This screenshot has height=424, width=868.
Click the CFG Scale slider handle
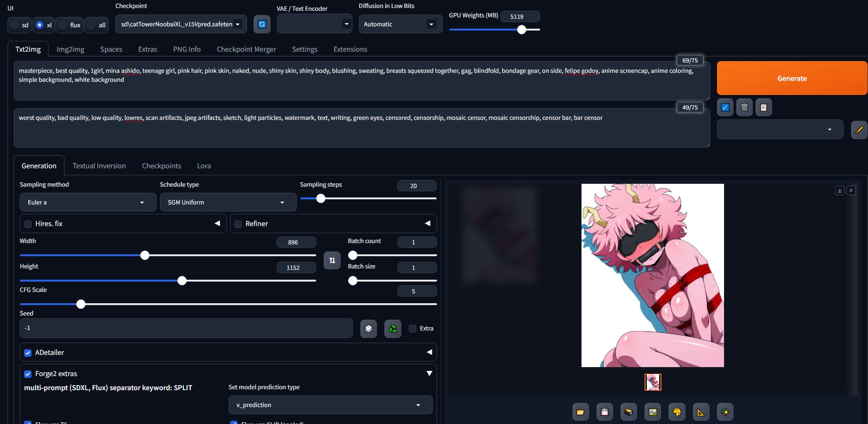[81, 304]
